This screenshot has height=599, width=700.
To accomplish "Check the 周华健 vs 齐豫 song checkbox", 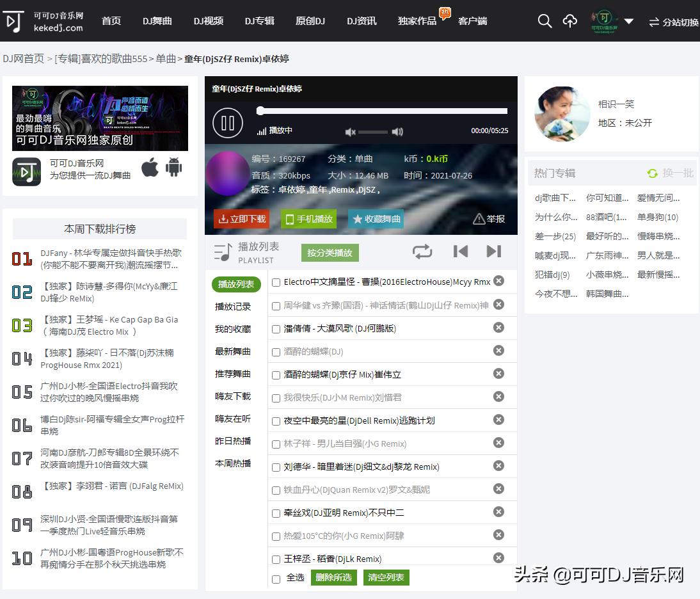I will tap(276, 306).
